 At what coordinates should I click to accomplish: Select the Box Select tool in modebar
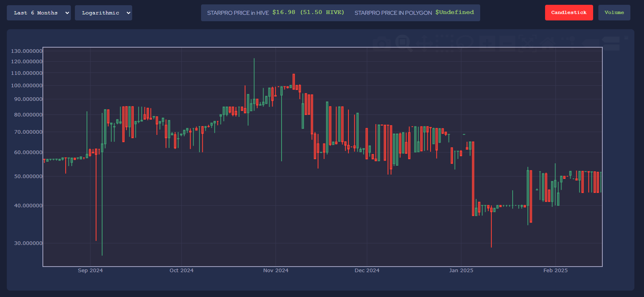[445, 43]
